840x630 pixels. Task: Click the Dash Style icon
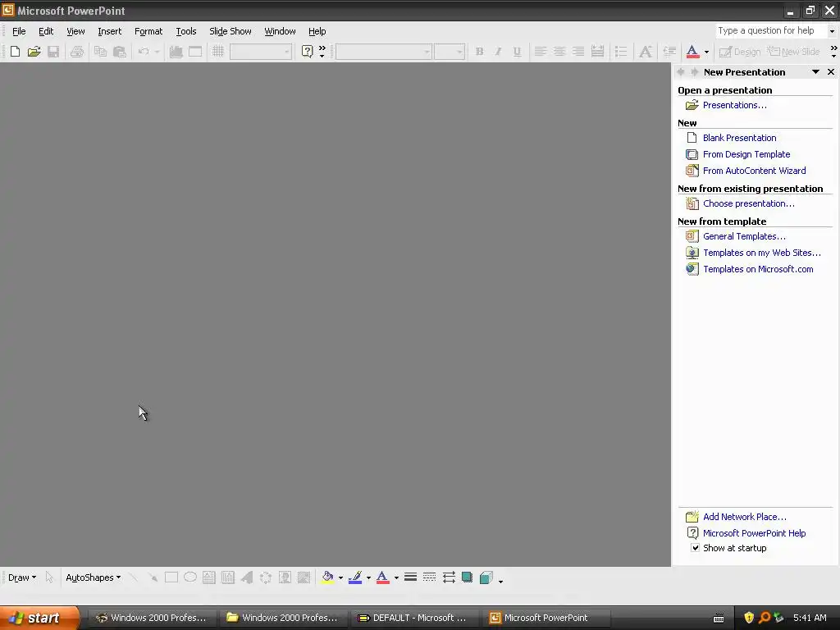[x=429, y=577]
